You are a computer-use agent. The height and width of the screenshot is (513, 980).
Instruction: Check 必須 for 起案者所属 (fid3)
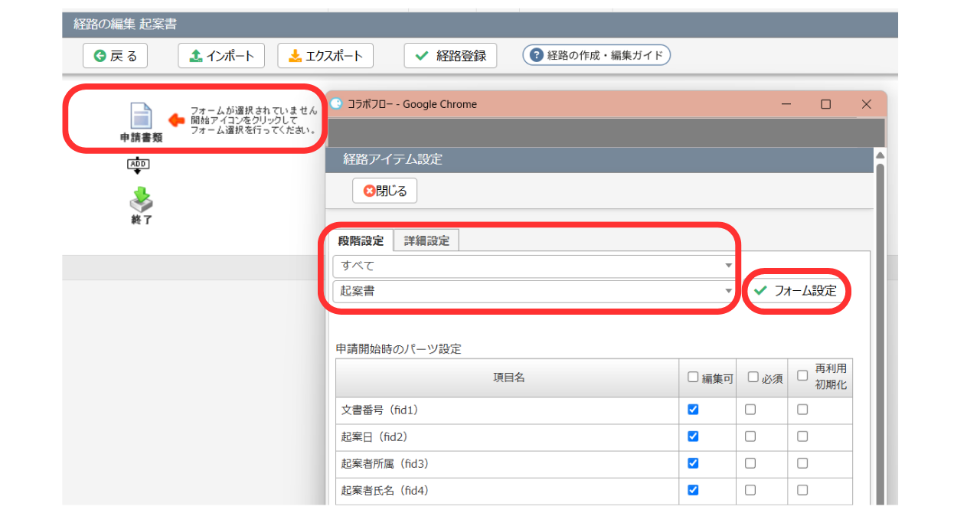(750, 463)
